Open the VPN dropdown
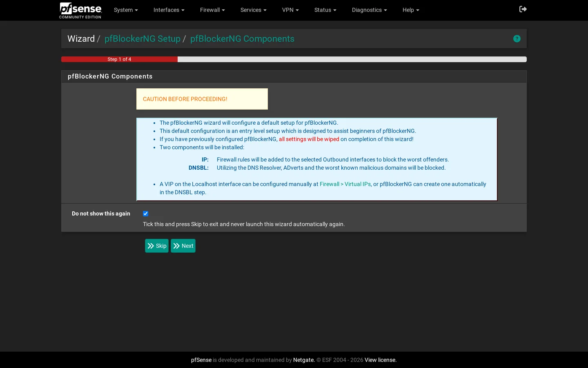The height and width of the screenshot is (368, 588). 290,10
